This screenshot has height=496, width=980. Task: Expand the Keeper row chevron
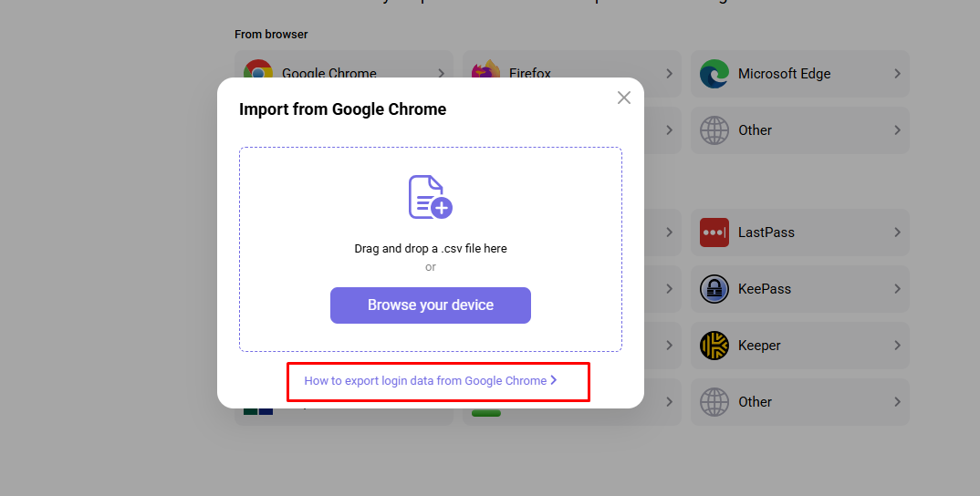pyautogui.click(x=897, y=346)
